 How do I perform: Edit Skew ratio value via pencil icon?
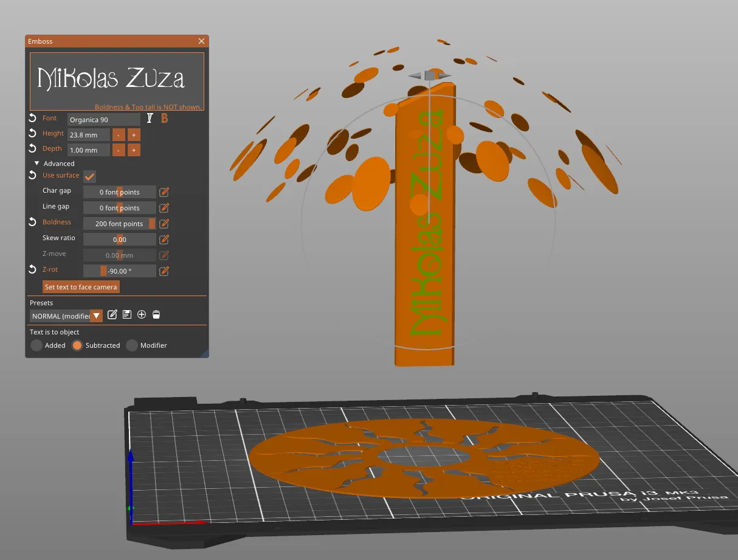click(164, 240)
